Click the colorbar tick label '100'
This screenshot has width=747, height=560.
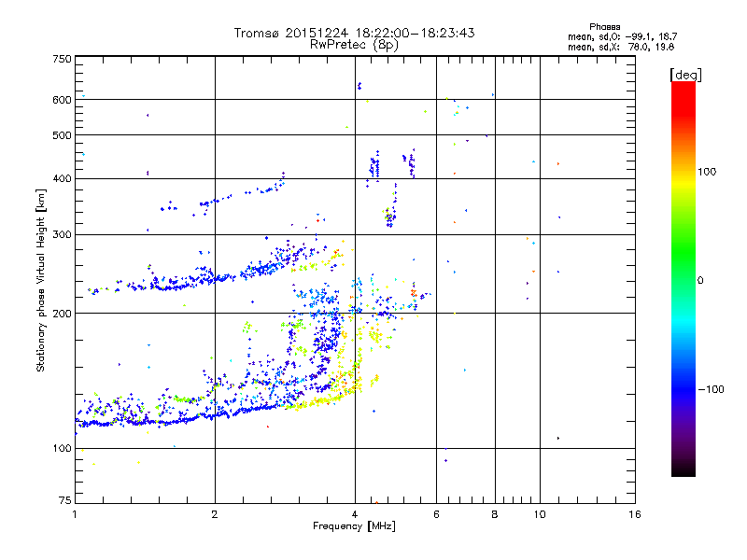[707, 172]
